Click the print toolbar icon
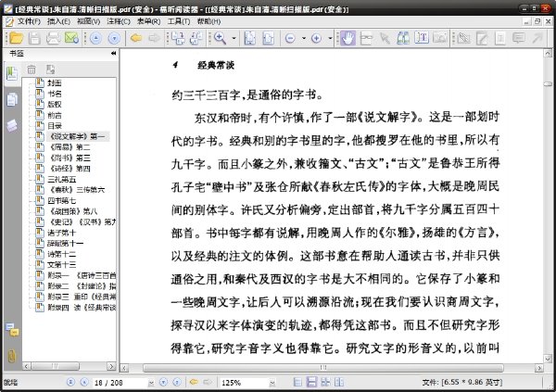Viewport: 556px width, 392px height. pos(53,38)
